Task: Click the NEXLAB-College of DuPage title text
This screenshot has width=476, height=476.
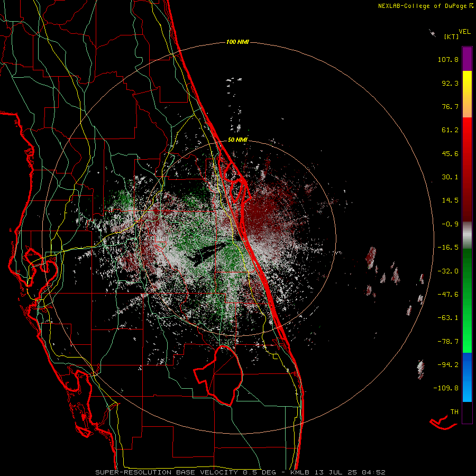Action: click(423, 6)
